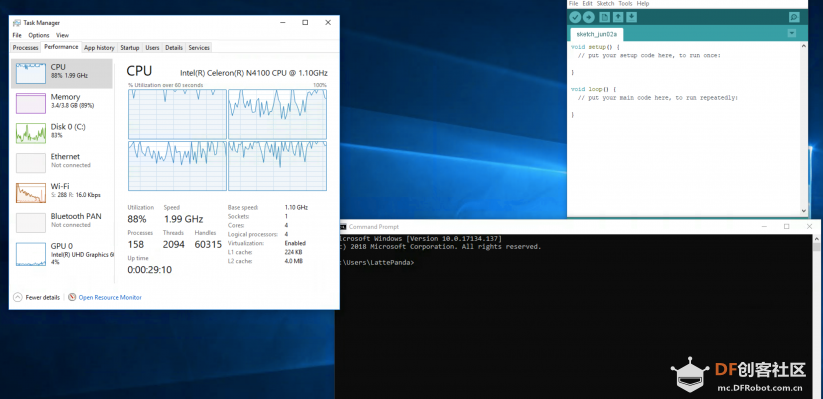Click the Arduino editor scroll-up arrow
Image resolution: width=823 pixels, height=399 pixels.
(804, 47)
